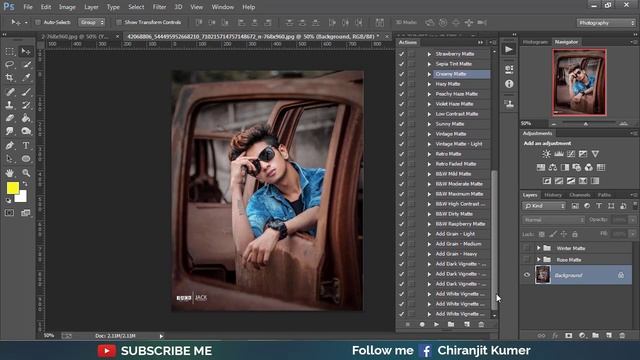Select the Horizontal Type tool
Screen dimensions: 640x360
[26, 145]
